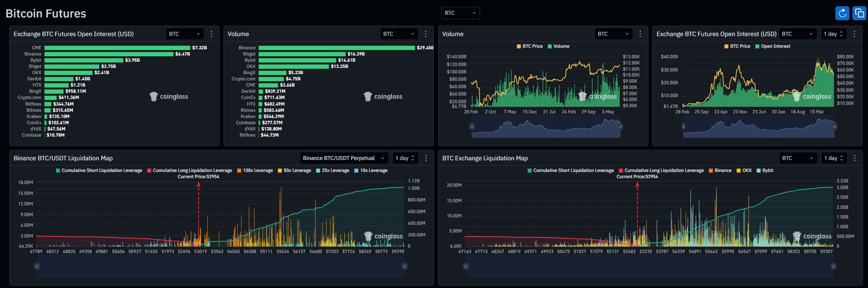Click Bitget $16.39B volume value

coord(356,54)
